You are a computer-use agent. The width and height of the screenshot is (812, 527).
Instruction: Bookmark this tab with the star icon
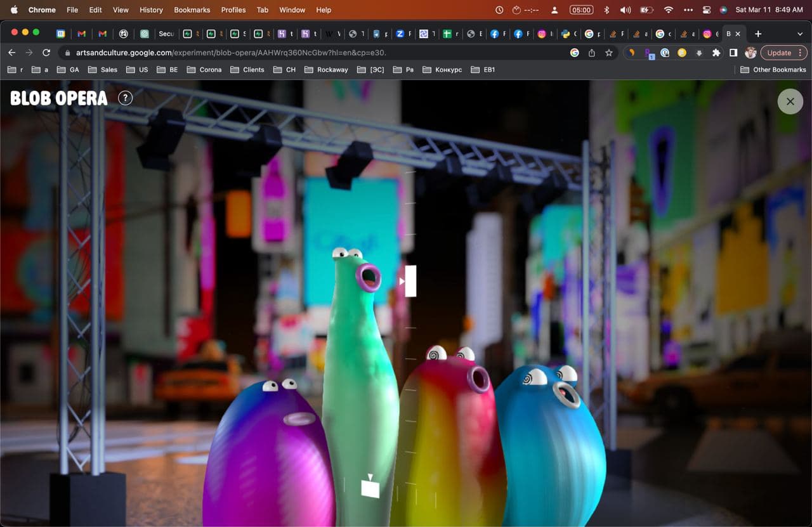(609, 53)
